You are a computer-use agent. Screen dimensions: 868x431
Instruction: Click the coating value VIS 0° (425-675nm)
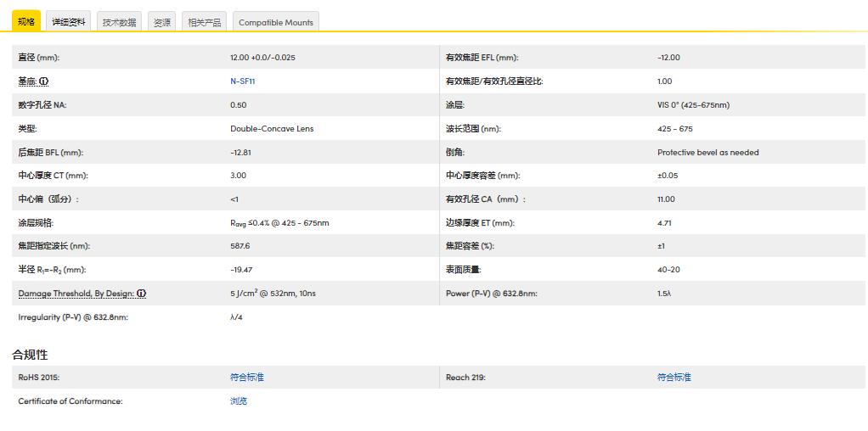click(693, 105)
